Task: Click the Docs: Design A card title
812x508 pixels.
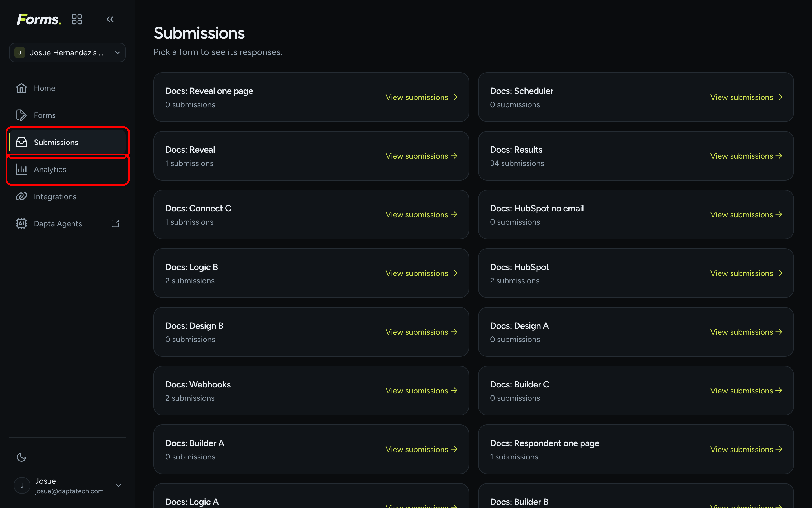Action: click(519, 326)
